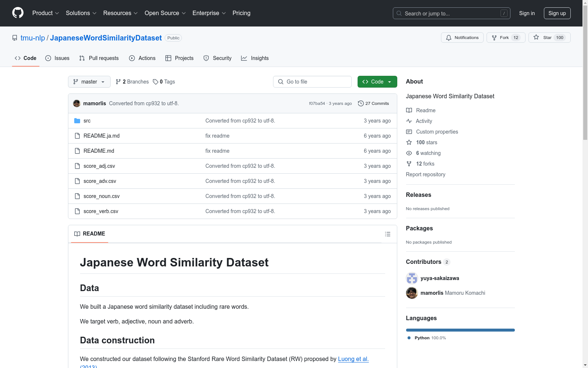Click the README.ja.md file icon
Viewport: 588px width, 368px height.
pos(77,136)
